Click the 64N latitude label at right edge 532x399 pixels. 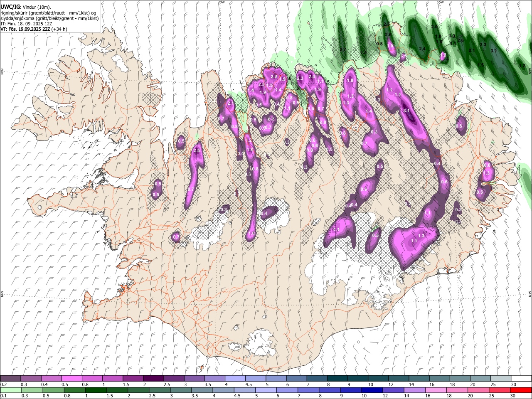[530, 293]
